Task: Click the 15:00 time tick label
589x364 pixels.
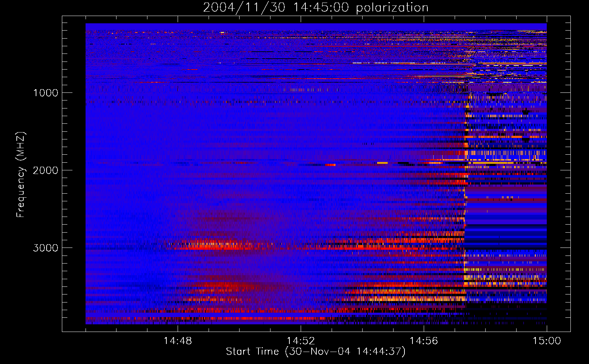Action: [547, 341]
